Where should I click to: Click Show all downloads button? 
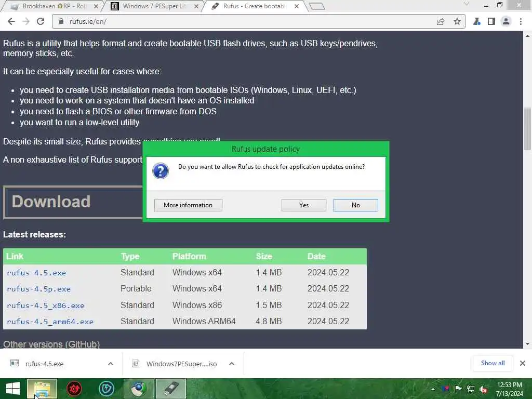tap(493, 363)
